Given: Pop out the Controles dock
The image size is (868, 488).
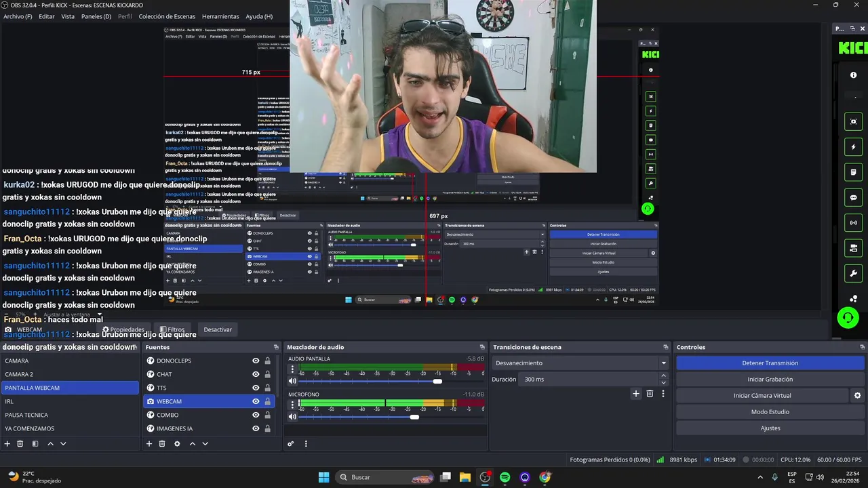Looking at the screenshot, I should pos(863,347).
